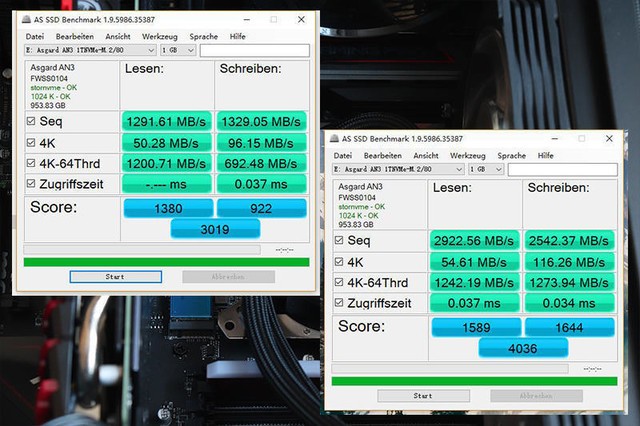
Task: Open the Sprache menu in the left window
Action: (203, 36)
